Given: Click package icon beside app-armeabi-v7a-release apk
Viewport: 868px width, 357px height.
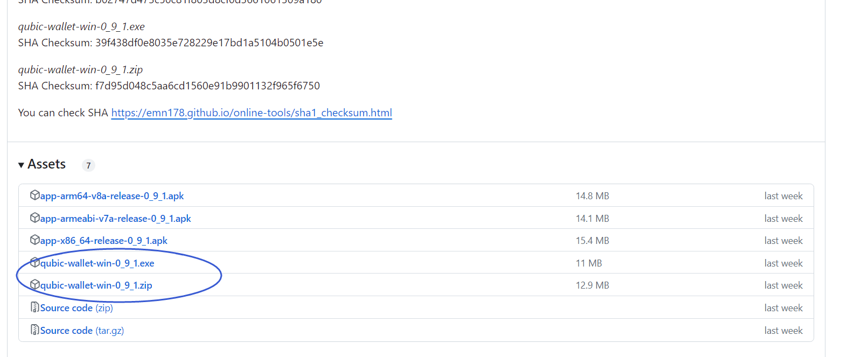Looking at the screenshot, I should (x=35, y=218).
